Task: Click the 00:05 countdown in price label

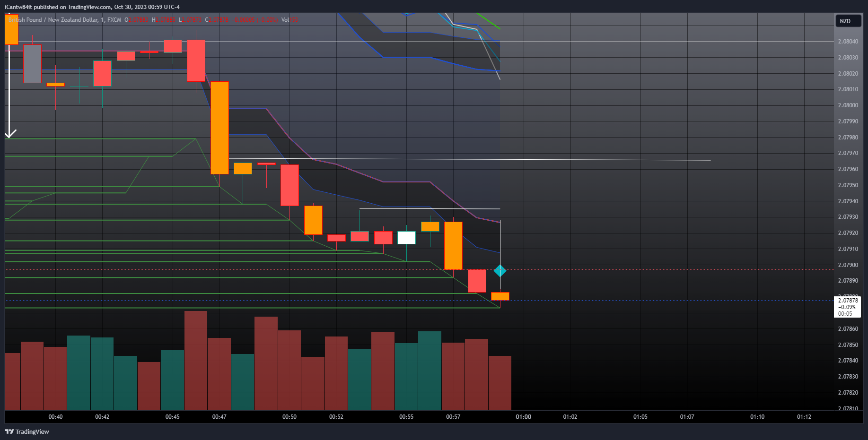Action: (845, 314)
